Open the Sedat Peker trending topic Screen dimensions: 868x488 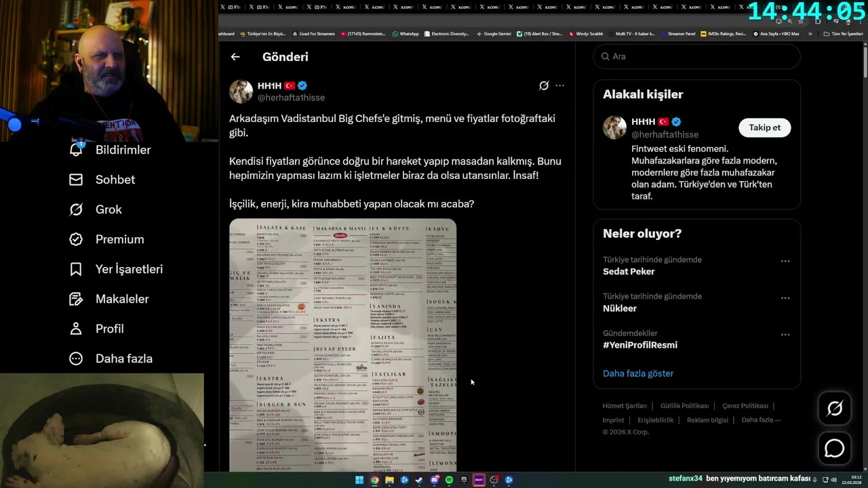click(629, 271)
